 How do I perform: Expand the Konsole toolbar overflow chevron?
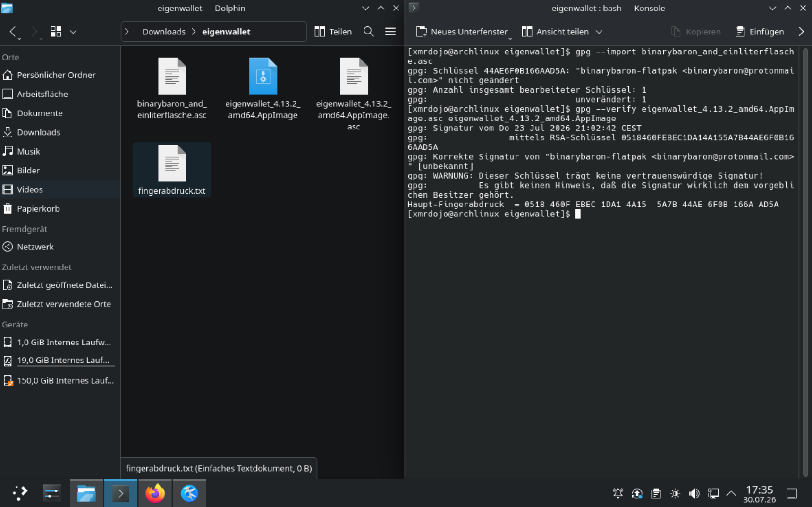pos(801,32)
